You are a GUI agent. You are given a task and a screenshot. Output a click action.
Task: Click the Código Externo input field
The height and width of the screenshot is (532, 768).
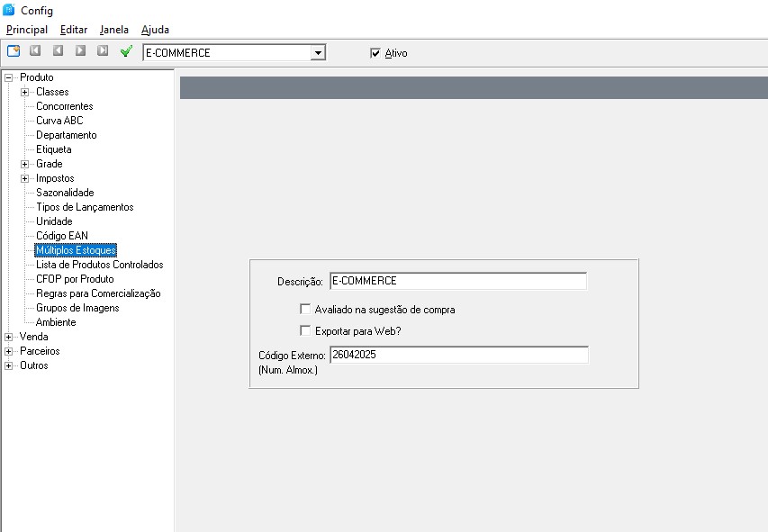click(458, 355)
